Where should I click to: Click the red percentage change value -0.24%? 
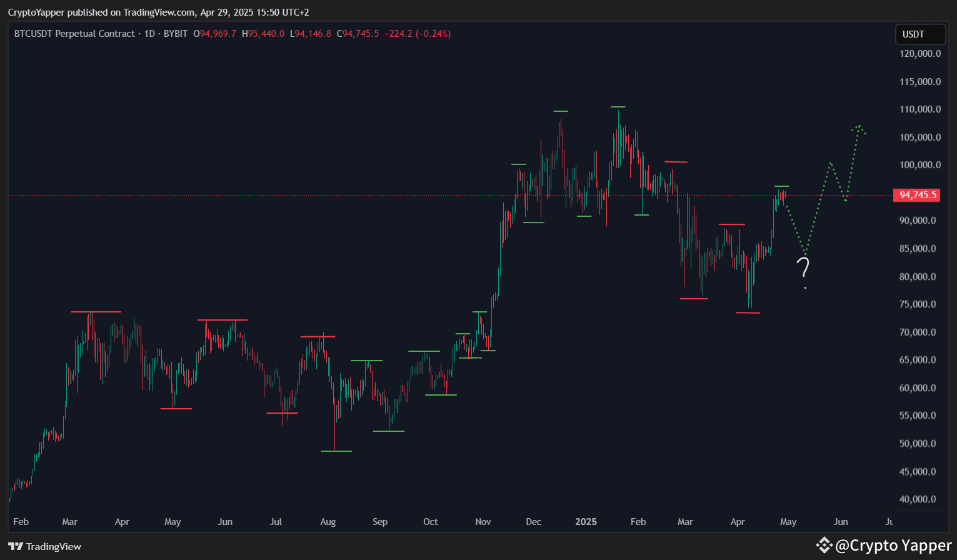click(432, 34)
